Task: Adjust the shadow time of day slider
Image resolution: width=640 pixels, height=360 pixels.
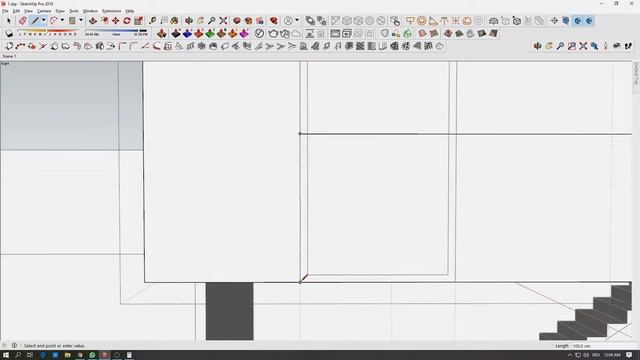Action: point(116,32)
